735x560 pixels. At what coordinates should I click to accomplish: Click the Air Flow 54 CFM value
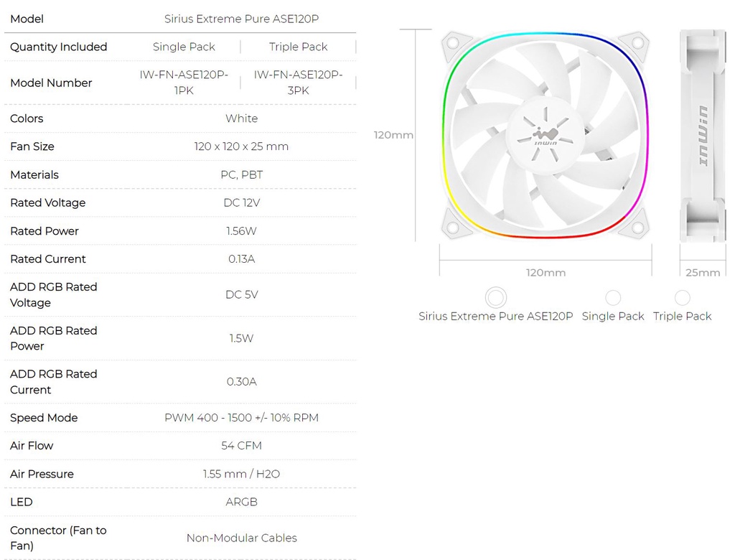241,446
